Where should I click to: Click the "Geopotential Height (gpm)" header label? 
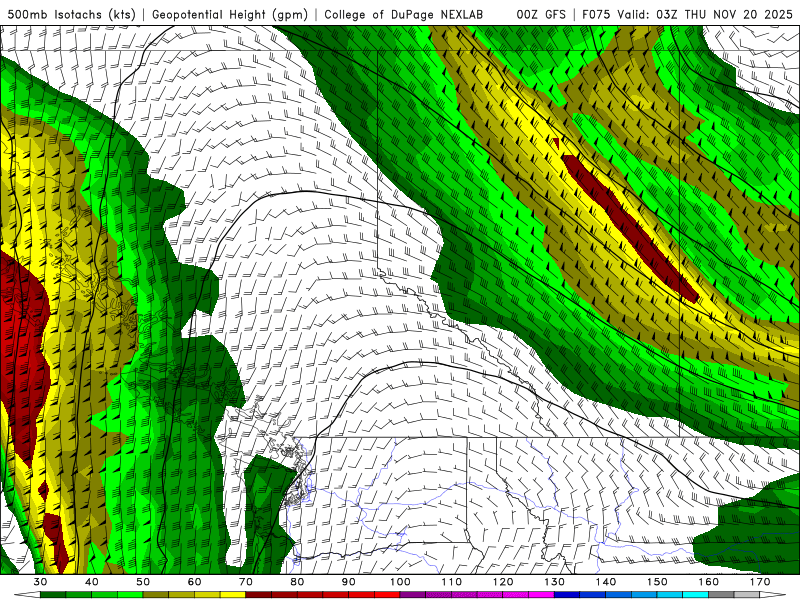(x=230, y=14)
